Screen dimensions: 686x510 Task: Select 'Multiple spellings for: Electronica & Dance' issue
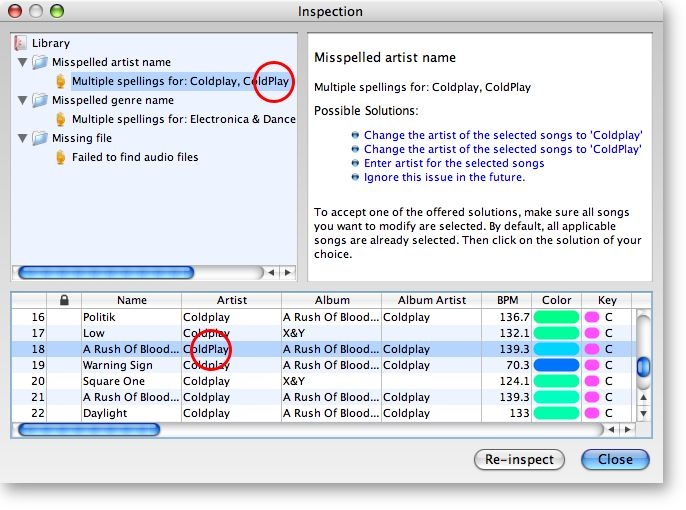184,119
